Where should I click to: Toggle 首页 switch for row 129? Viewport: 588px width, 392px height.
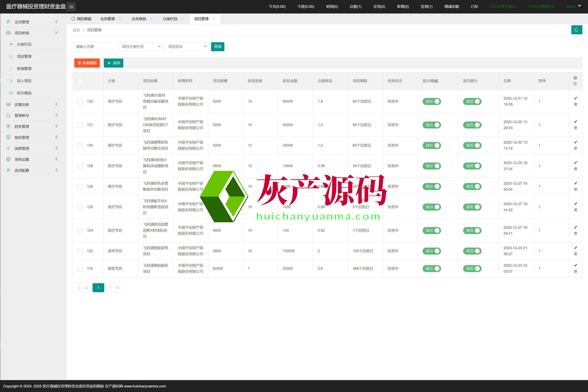point(472,166)
